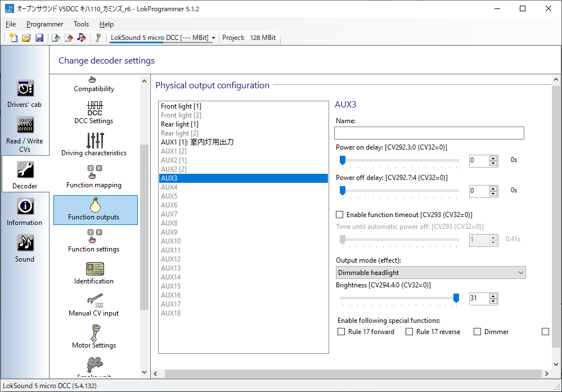
Task: Select Front light [1] output
Action: point(244,106)
